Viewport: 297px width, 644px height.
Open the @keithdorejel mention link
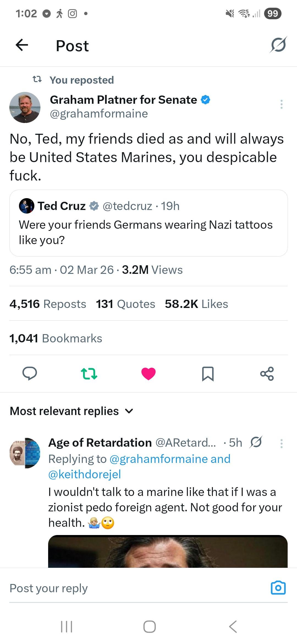pos(85,474)
